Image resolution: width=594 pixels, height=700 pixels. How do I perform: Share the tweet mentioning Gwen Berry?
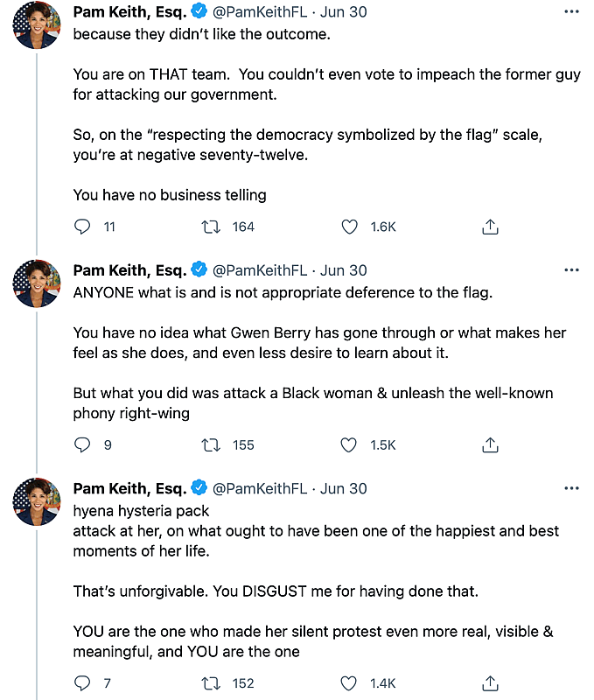coord(491,444)
